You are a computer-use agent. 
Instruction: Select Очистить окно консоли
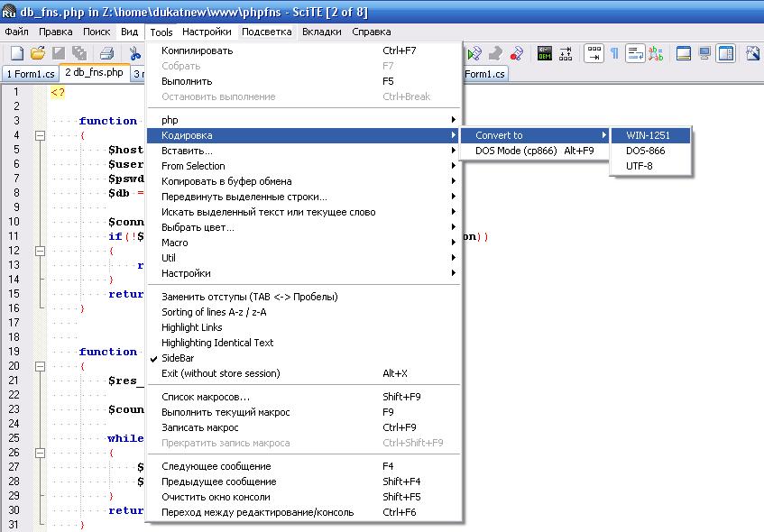[305, 497]
